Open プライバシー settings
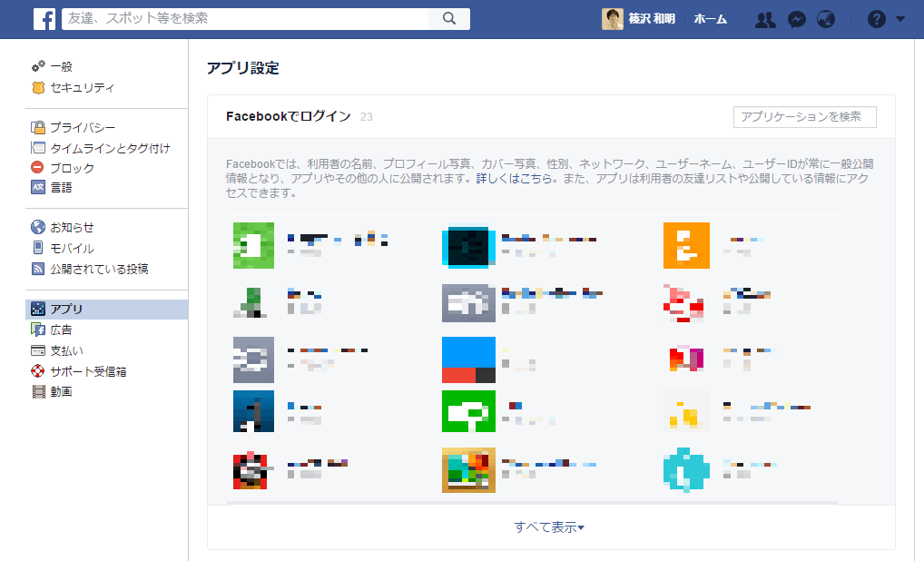Viewport: 924px width, 561px height. (x=83, y=127)
